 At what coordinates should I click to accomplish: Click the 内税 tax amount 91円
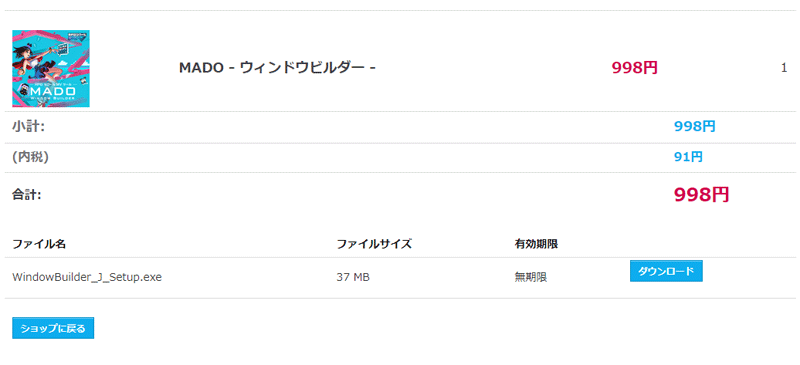pos(688,157)
